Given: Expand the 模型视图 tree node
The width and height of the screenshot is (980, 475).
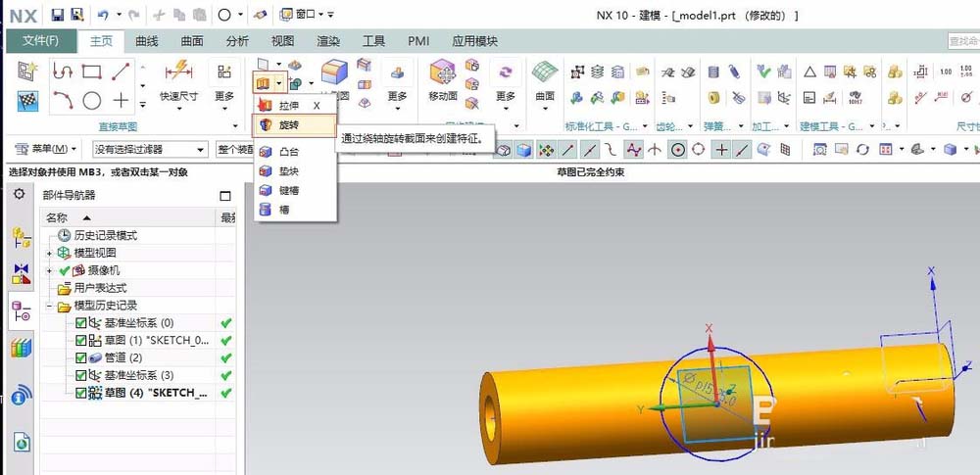Looking at the screenshot, I should point(49,254).
